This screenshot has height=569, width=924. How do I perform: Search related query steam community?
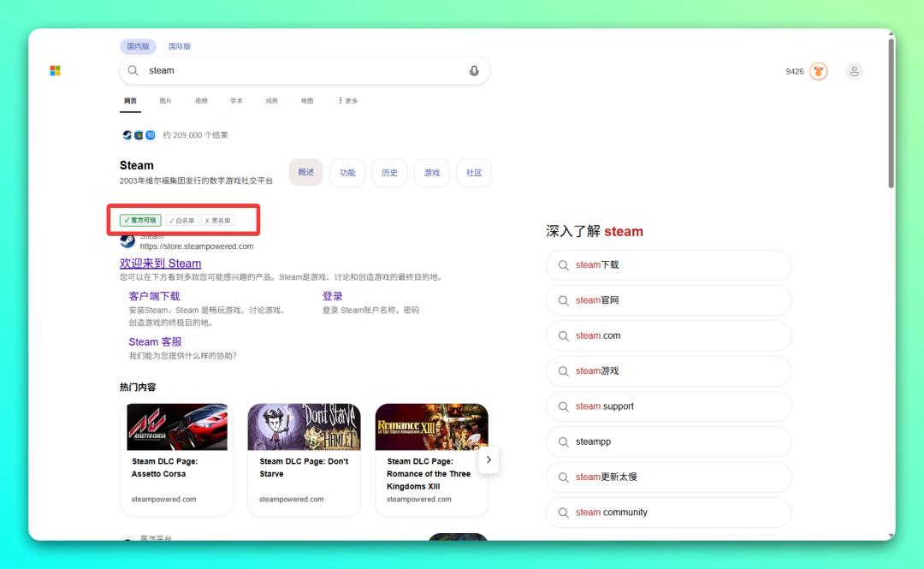(668, 513)
